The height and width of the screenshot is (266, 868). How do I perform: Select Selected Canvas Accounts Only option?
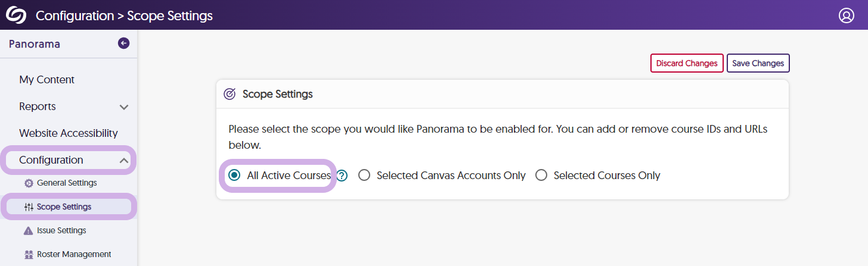click(x=364, y=176)
